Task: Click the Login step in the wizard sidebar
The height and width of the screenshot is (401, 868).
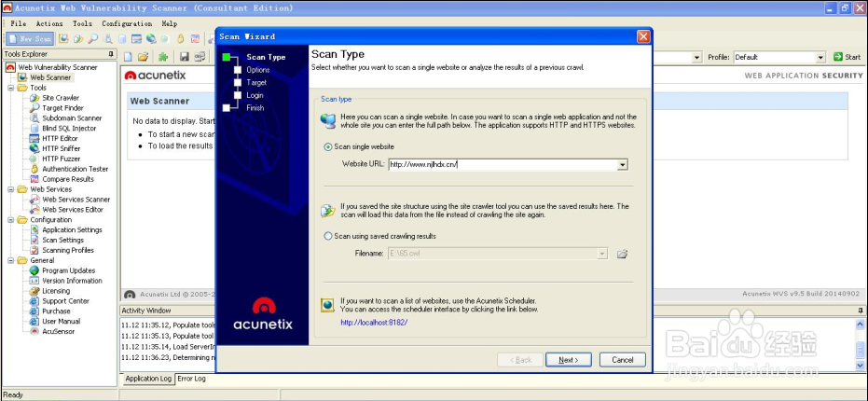Action: tap(255, 95)
